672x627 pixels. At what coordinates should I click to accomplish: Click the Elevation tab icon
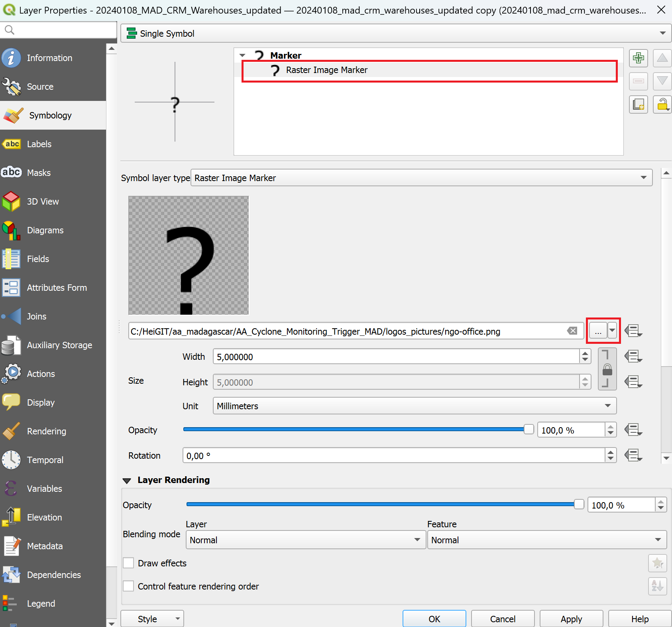11,517
